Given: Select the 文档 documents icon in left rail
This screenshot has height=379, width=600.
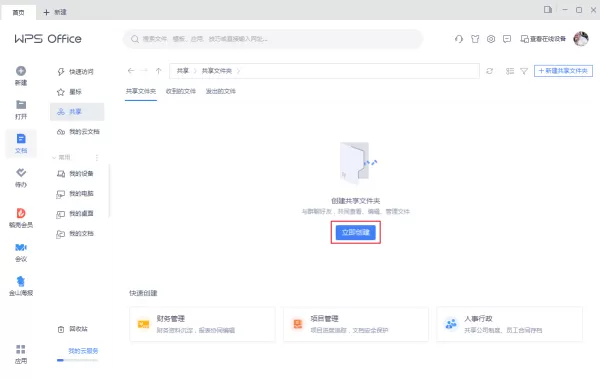Looking at the screenshot, I should coord(21,139).
